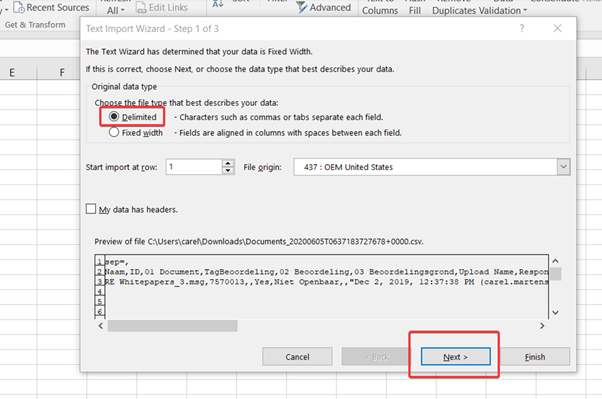The image size is (602, 399).
Task: Select column F header in worksheet
Action: (x=62, y=73)
